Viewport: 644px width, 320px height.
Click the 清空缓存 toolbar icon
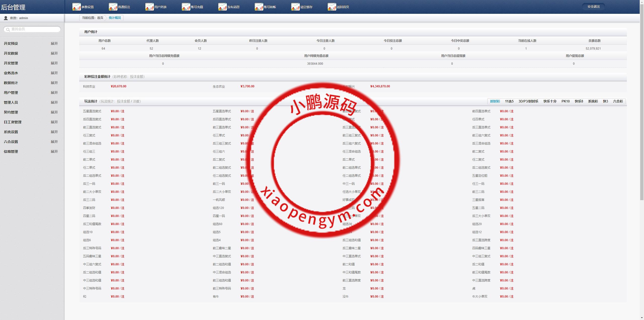pos(295,7)
